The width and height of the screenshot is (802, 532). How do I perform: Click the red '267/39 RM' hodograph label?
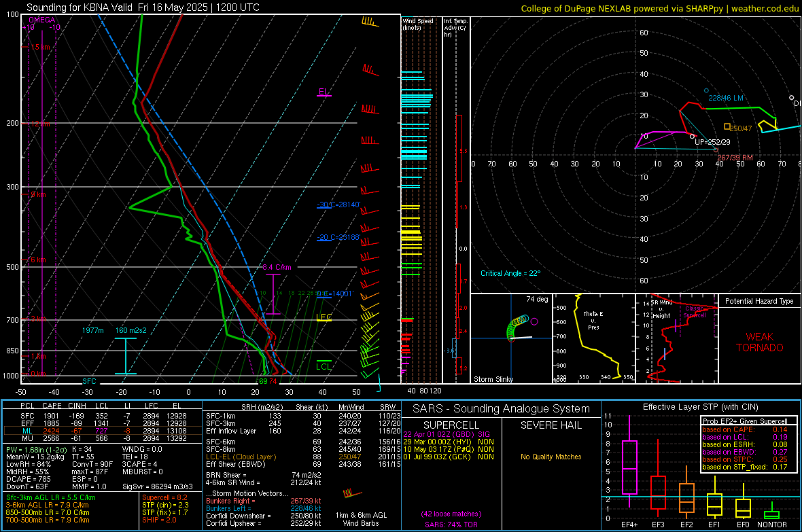[x=735, y=158]
